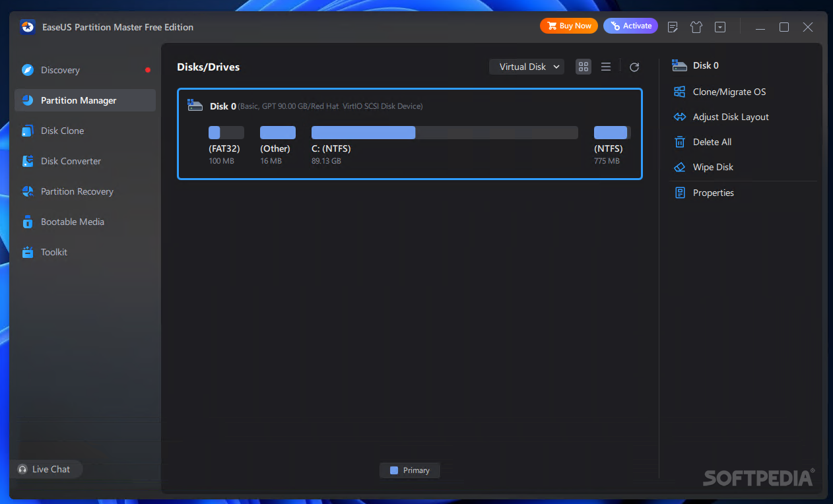This screenshot has width=833, height=504.
Task: Select the NTFS 775 MB partition bar
Action: [x=613, y=133]
